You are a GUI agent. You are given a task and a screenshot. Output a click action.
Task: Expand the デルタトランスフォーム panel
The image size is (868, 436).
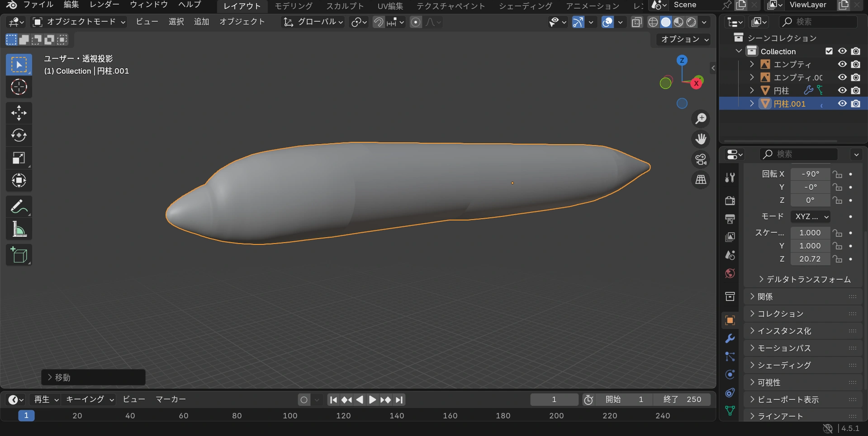(804, 279)
